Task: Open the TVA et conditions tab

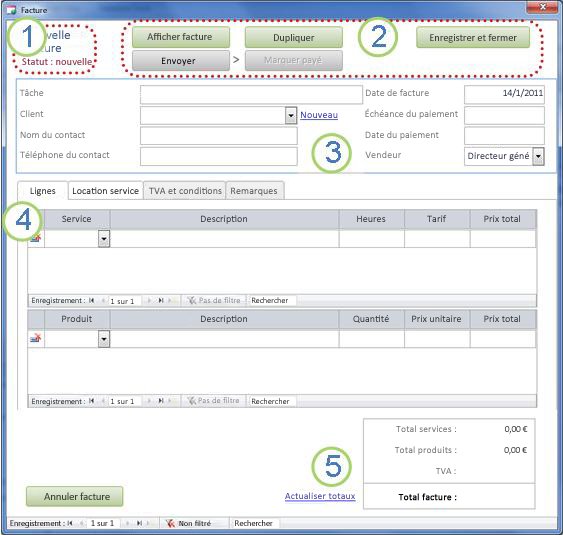Action: point(185,191)
